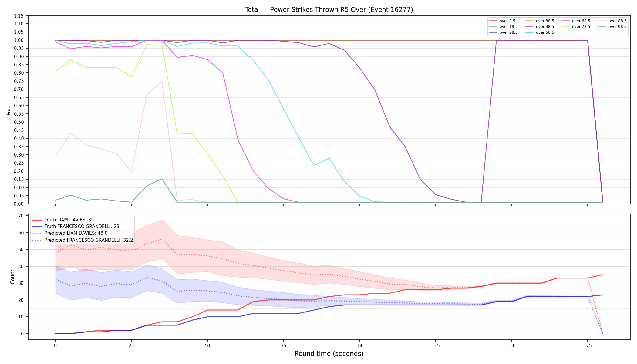Click 'Truth FRANCESCO GRANDELLI: 23' legend entry
The width and height of the screenshot is (637, 364).
(76, 227)
